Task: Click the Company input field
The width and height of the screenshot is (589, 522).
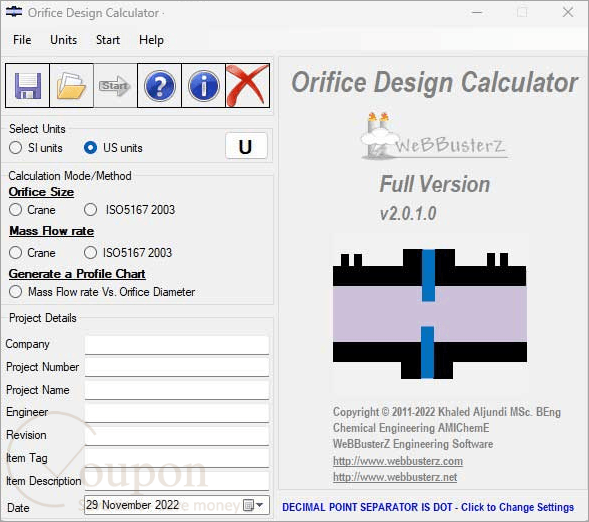Action: 177,345
